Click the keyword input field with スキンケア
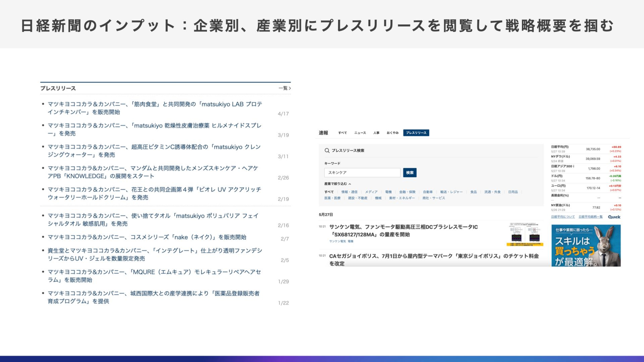The height and width of the screenshot is (362, 644). click(x=362, y=173)
